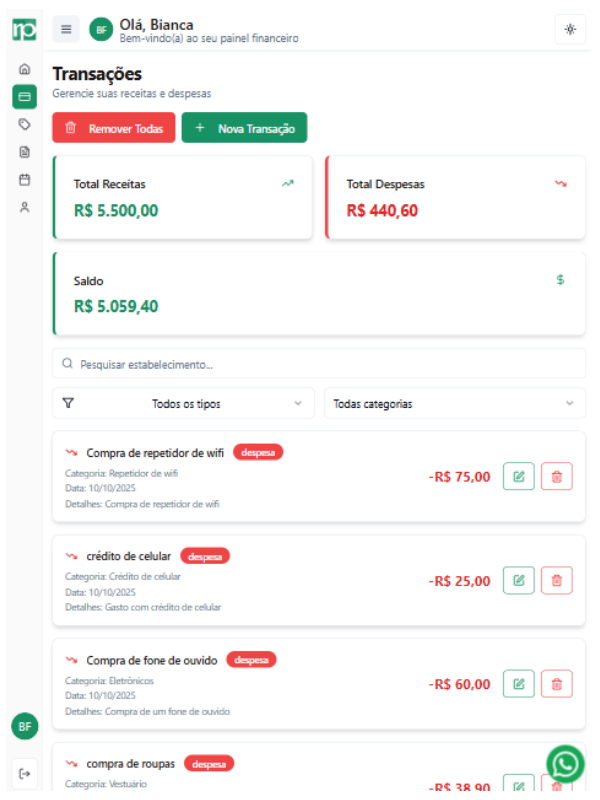Select the active Transações card sidebar item
Image resolution: width=600 pixels, height=800 pixels.
[x=25, y=97]
